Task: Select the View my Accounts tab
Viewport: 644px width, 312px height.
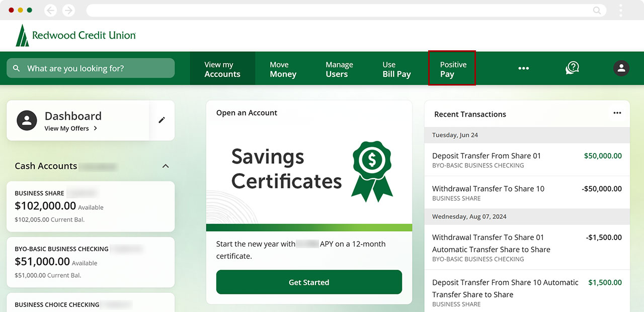Action: click(x=222, y=69)
